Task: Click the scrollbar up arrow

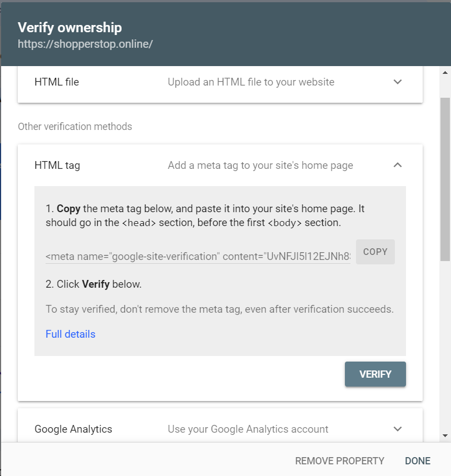Action: [445, 73]
